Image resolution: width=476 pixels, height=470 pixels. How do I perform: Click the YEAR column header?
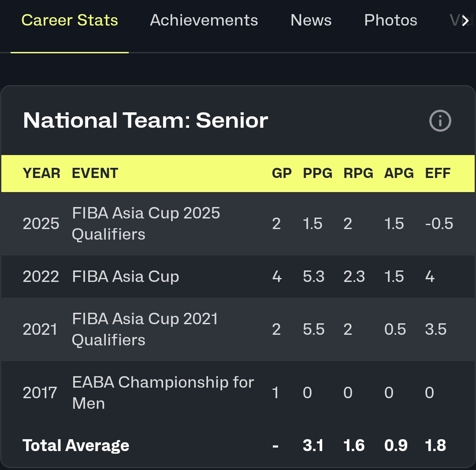[41, 173]
